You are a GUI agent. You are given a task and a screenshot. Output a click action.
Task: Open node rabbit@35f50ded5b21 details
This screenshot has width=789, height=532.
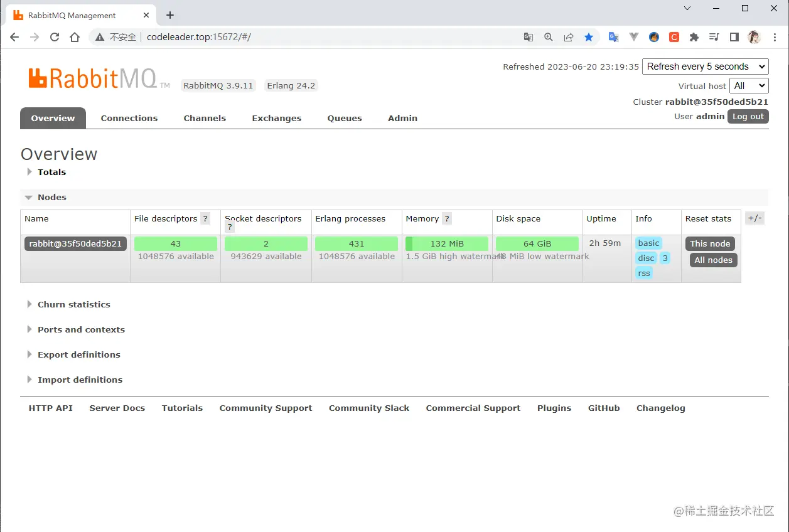[x=75, y=243]
